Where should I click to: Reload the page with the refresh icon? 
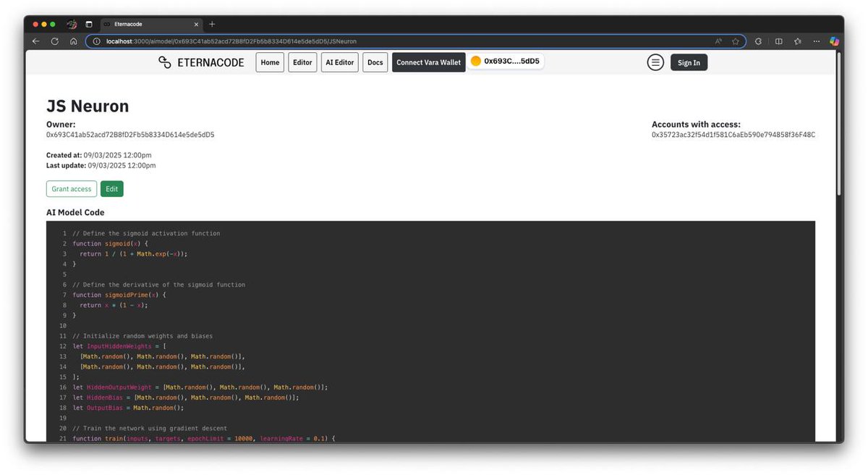(54, 41)
